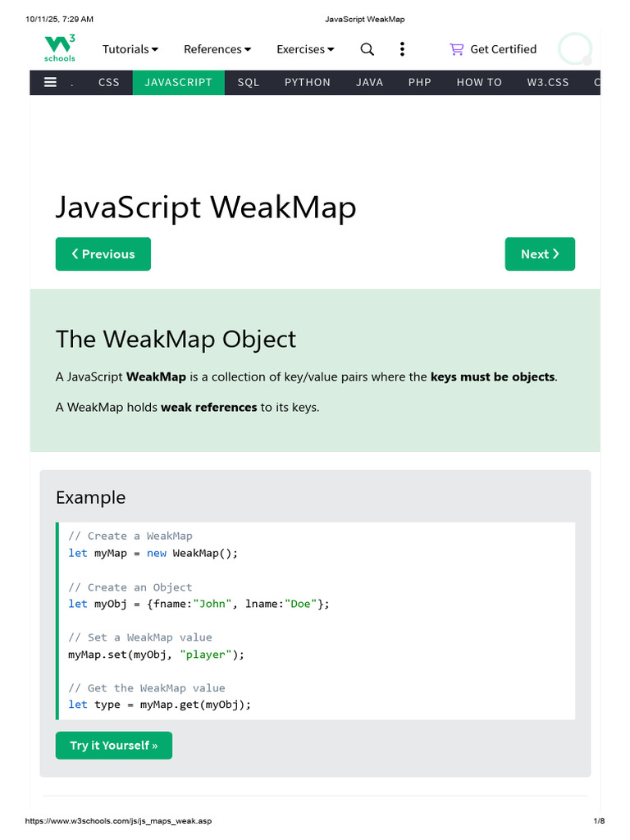Click The WeakMap Object heading
630x840 pixels.
coord(176,339)
